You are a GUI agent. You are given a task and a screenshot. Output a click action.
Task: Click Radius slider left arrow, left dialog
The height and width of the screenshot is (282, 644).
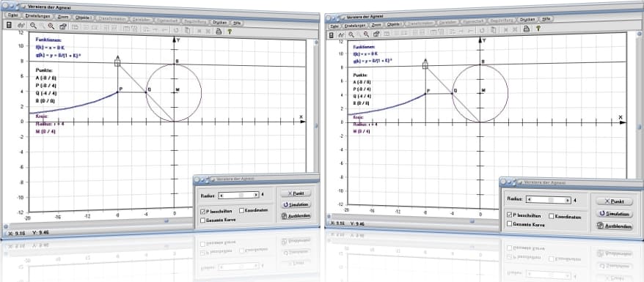[x=221, y=195]
